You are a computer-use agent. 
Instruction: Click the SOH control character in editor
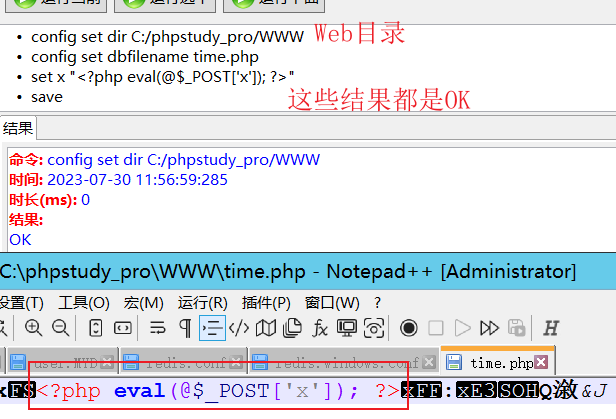[518, 391]
